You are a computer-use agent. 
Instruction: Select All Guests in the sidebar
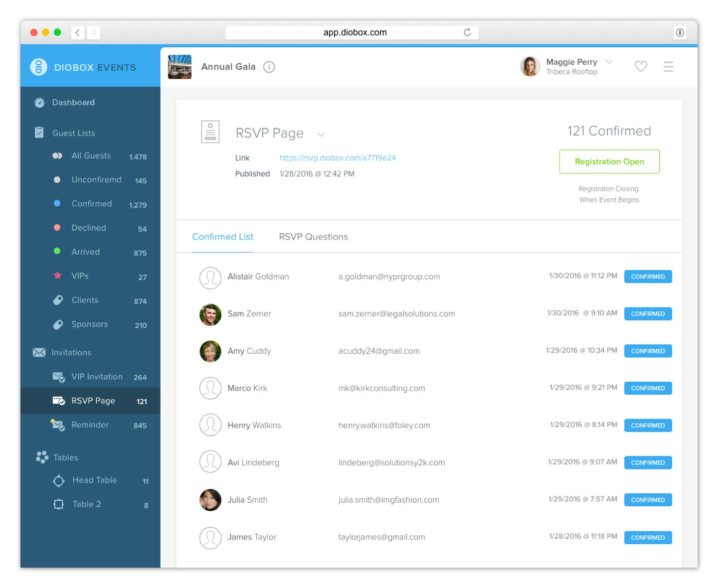click(90, 156)
